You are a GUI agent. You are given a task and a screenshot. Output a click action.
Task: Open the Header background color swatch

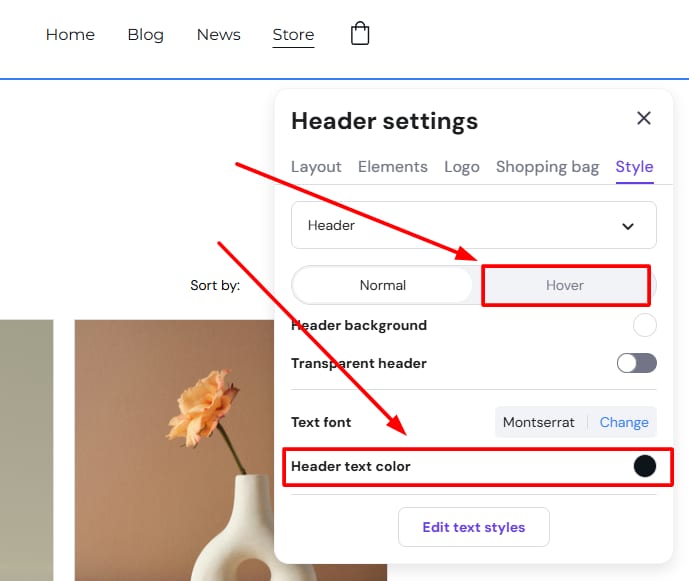[x=645, y=325]
